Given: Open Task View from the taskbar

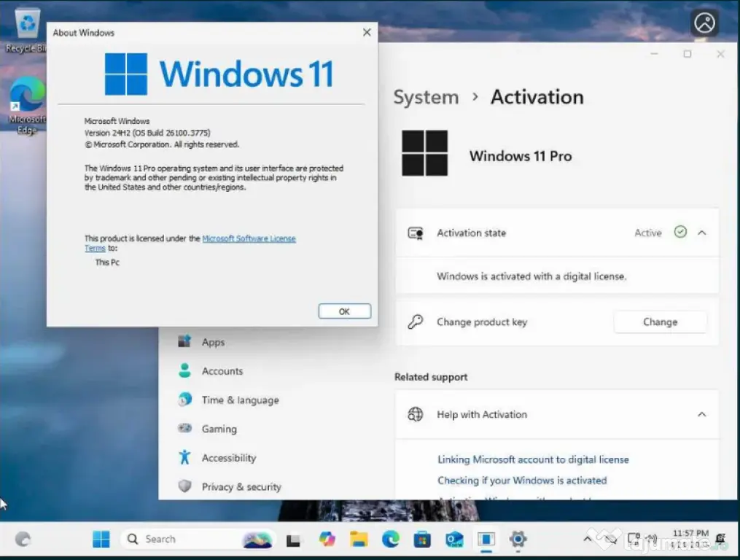Looking at the screenshot, I should coord(294,540).
